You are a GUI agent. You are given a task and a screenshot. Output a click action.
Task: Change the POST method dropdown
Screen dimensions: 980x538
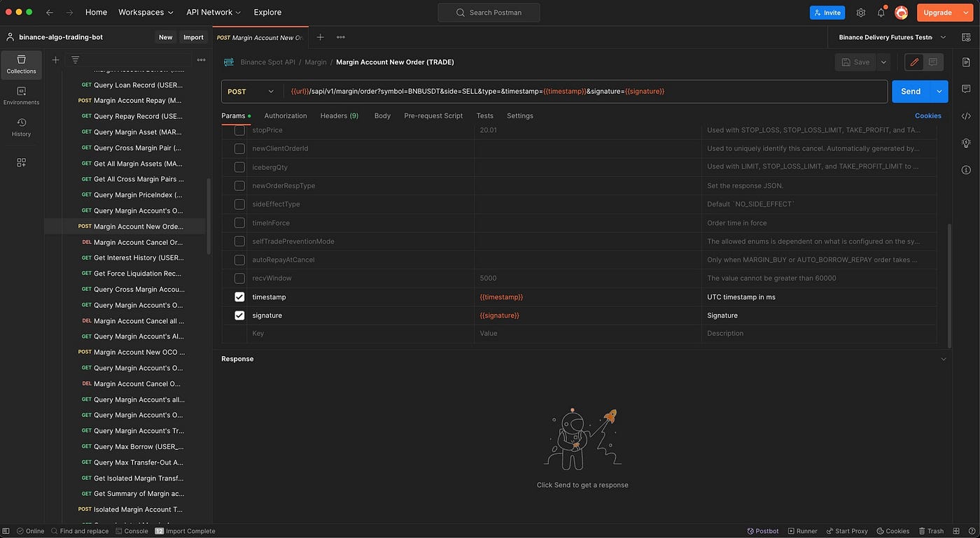251,92
